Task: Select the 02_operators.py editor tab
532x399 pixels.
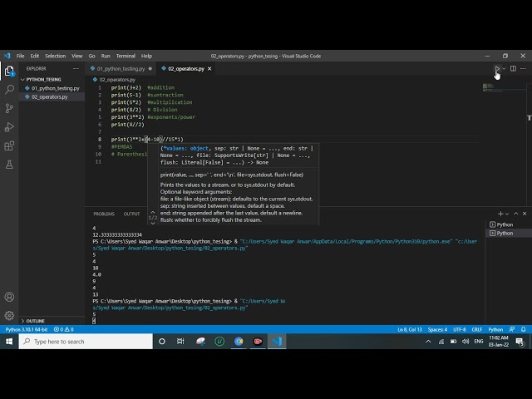Action: click(x=186, y=68)
